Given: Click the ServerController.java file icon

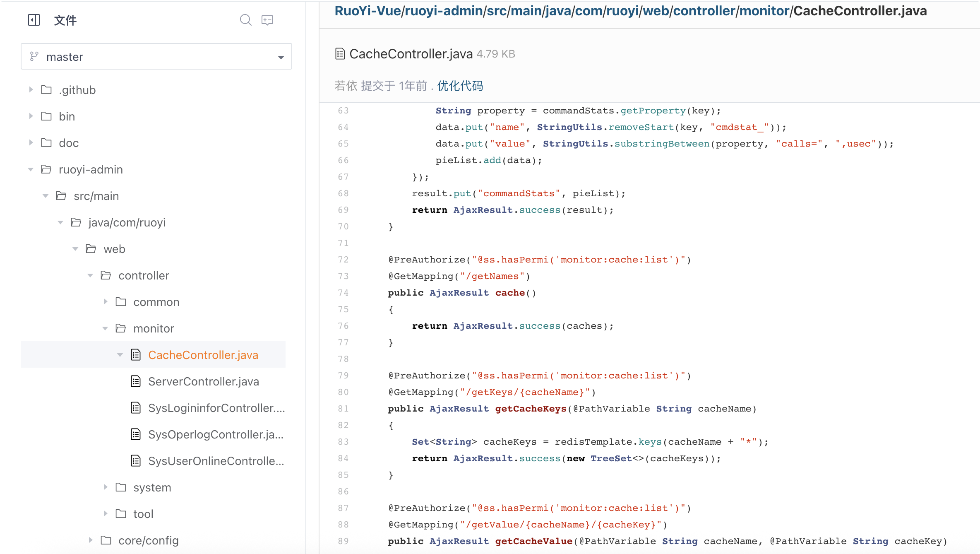Looking at the screenshot, I should (136, 381).
